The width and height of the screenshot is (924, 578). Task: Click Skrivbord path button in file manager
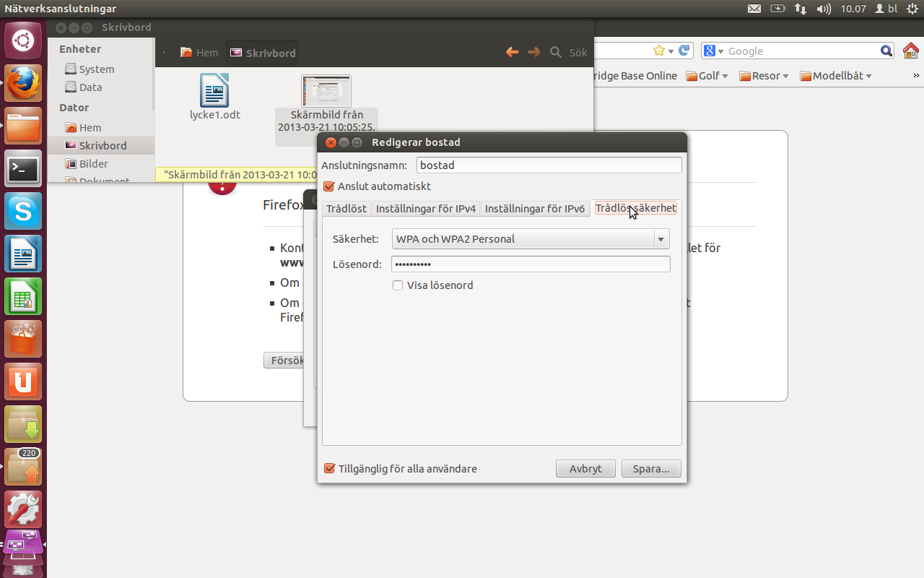263,53
